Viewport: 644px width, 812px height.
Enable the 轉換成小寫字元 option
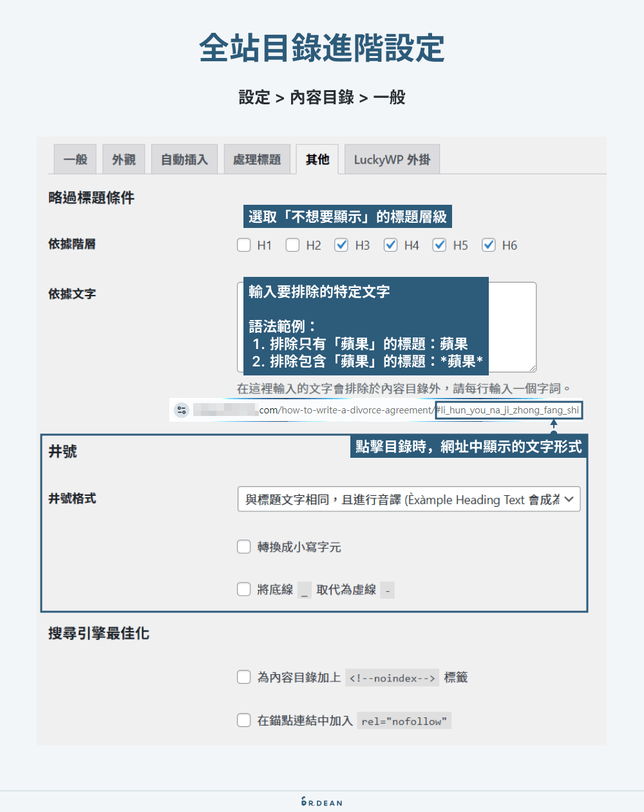(243, 546)
